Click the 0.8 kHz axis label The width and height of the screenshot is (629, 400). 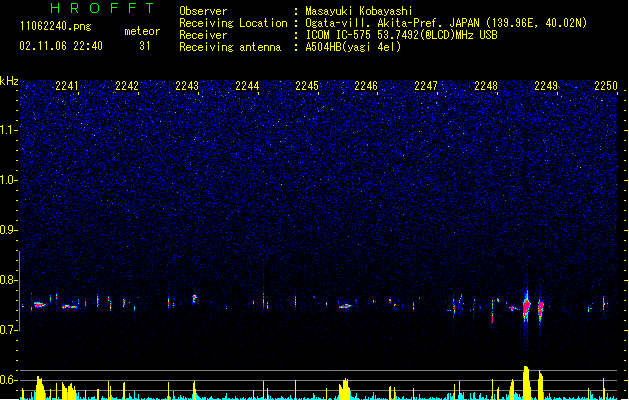[8, 280]
